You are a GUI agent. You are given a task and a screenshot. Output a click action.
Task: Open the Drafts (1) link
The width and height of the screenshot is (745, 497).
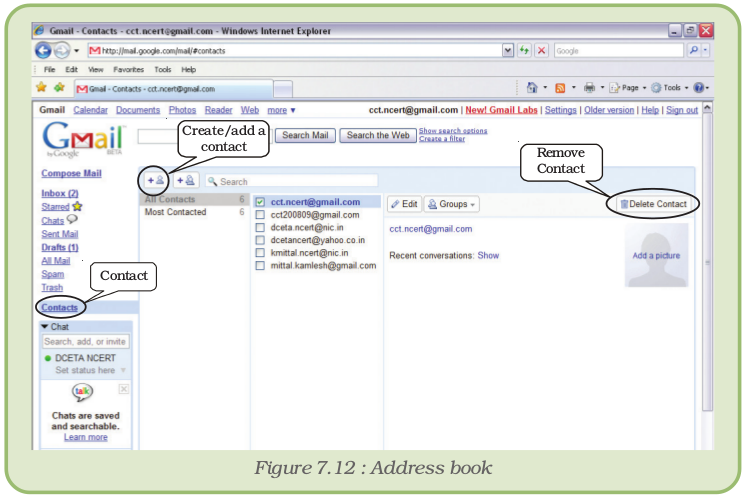tap(60, 247)
